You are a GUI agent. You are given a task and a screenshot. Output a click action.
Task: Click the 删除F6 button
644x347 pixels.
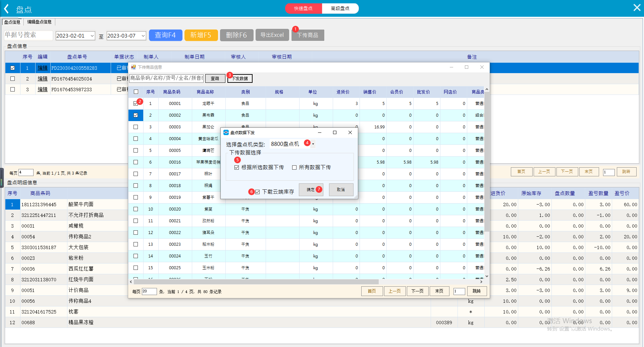(236, 35)
